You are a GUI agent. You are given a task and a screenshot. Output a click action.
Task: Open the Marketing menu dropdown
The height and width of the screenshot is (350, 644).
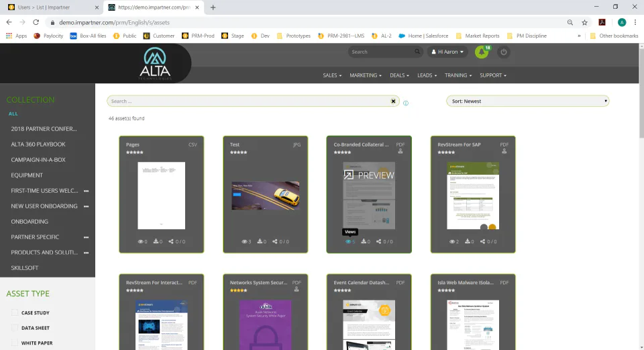[x=366, y=75]
